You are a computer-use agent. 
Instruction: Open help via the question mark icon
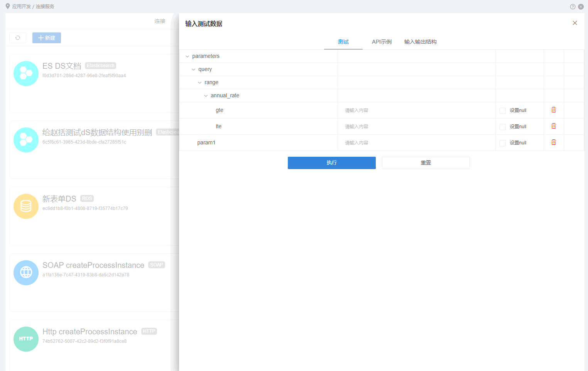[x=573, y=6]
